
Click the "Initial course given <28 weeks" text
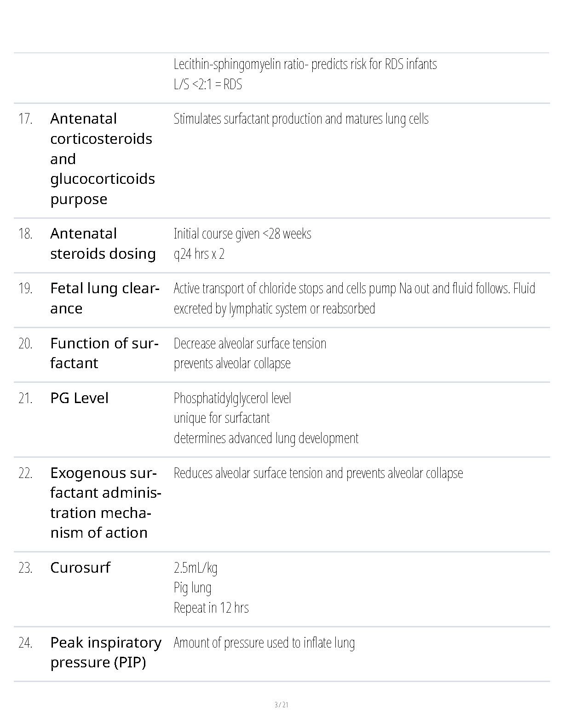click(x=242, y=234)
